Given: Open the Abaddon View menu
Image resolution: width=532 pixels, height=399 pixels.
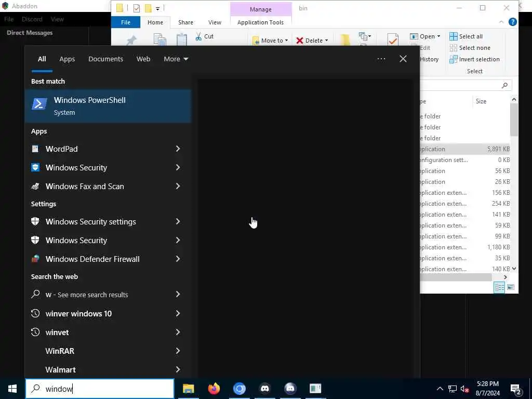Looking at the screenshot, I should [x=57, y=19].
